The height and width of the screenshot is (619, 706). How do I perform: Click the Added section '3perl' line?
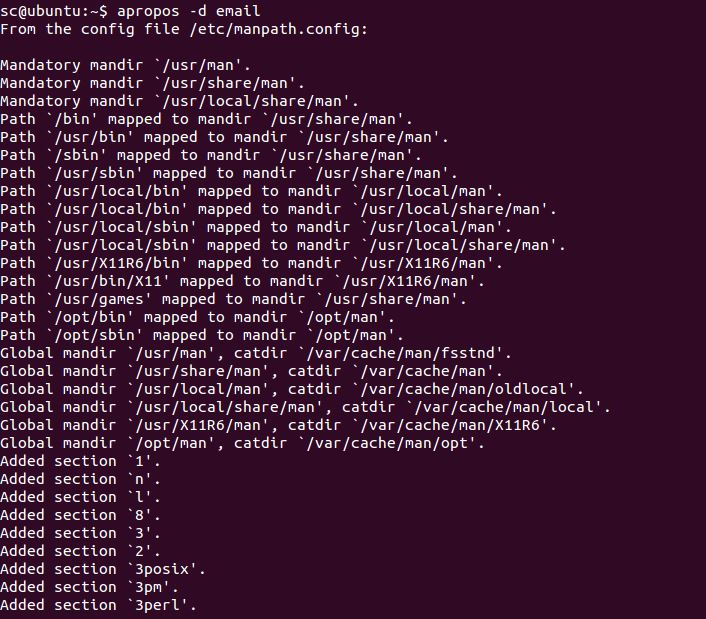[98, 605]
